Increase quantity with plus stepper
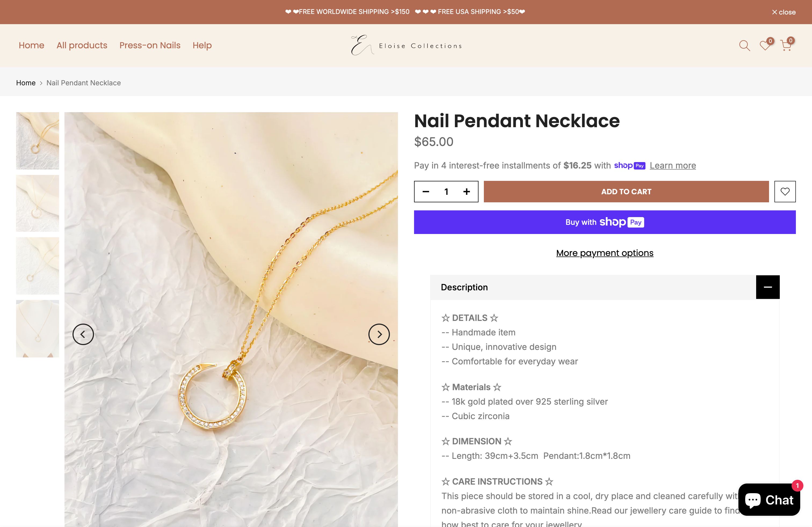Screen dimensions: 812x527 [x=466, y=191]
